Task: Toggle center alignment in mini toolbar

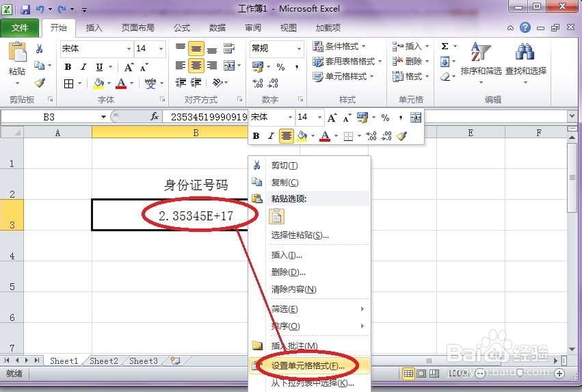Action: point(286,136)
